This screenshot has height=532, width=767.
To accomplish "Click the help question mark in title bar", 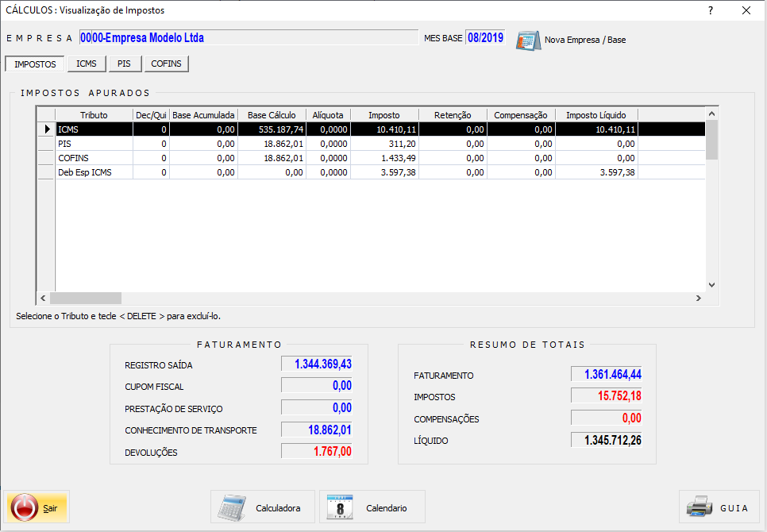I will click(x=711, y=10).
